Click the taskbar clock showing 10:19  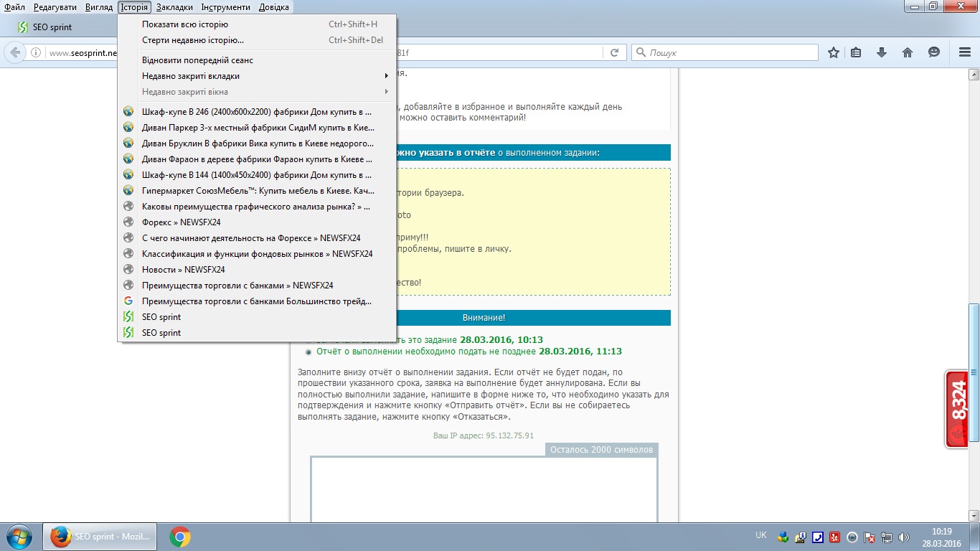[941, 537]
